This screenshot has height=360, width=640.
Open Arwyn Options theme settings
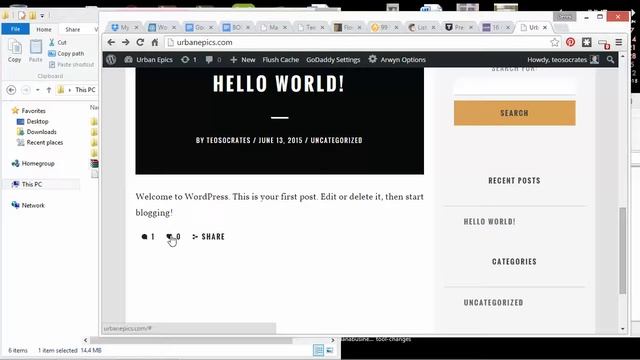[397, 60]
